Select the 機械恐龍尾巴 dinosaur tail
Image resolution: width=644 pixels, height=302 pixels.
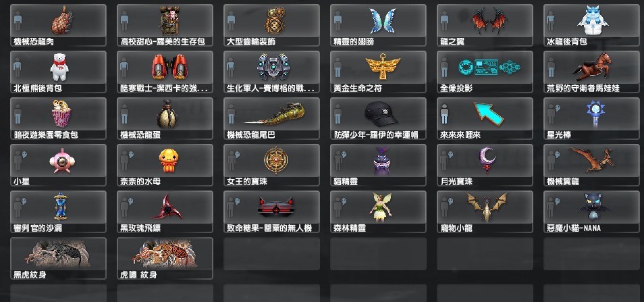(x=271, y=118)
